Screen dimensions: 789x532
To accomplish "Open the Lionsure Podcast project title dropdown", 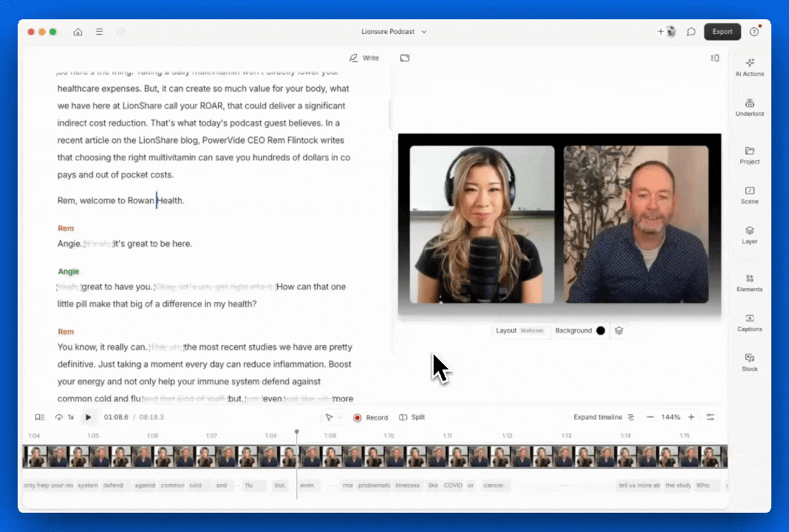I will (394, 32).
